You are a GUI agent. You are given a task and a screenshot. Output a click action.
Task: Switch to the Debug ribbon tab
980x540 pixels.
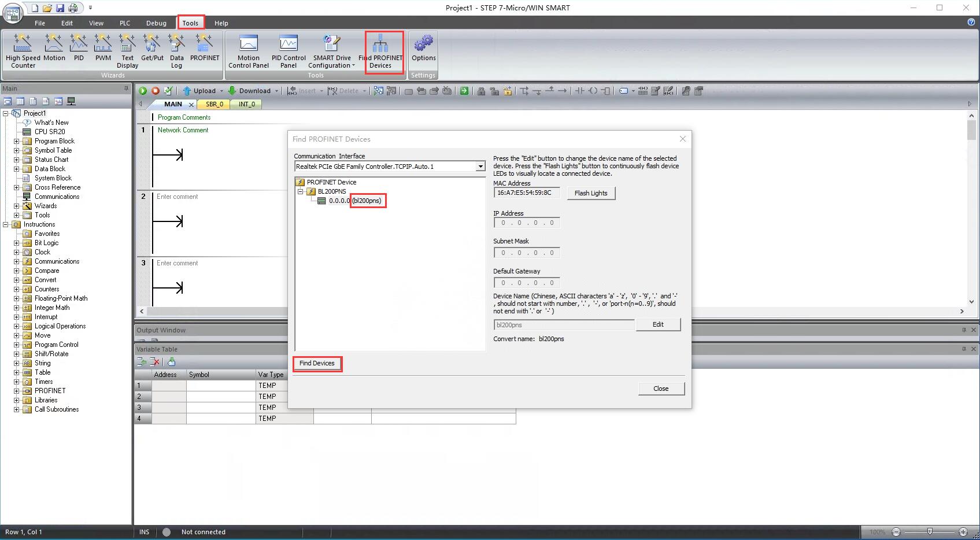click(x=156, y=23)
